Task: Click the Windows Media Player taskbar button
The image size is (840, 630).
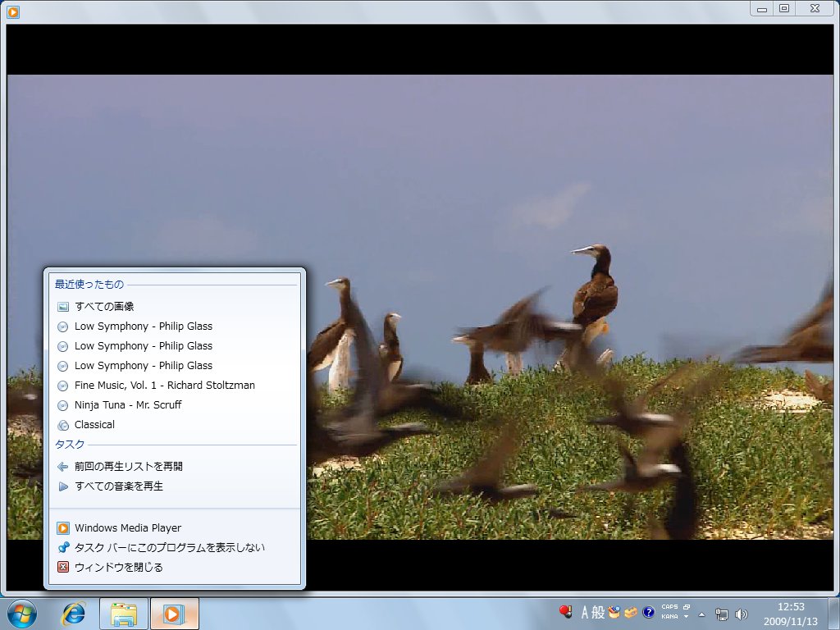Action: [175, 614]
